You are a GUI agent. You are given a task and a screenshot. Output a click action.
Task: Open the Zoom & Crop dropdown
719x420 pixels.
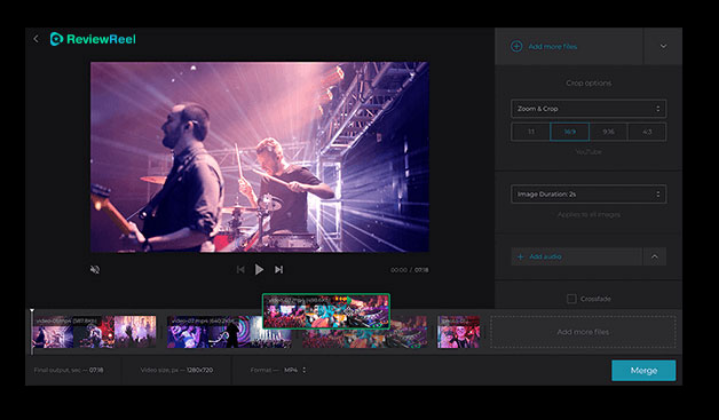pos(588,108)
